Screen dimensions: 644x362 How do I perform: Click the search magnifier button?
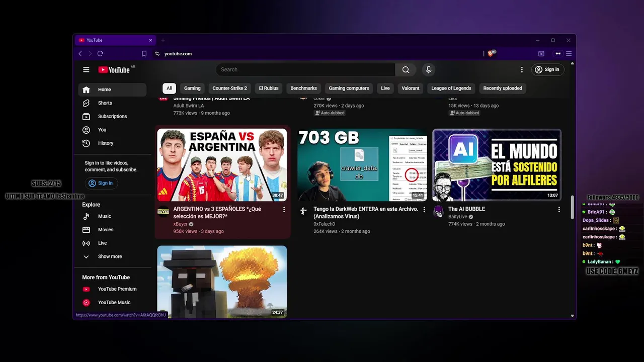pos(406,70)
